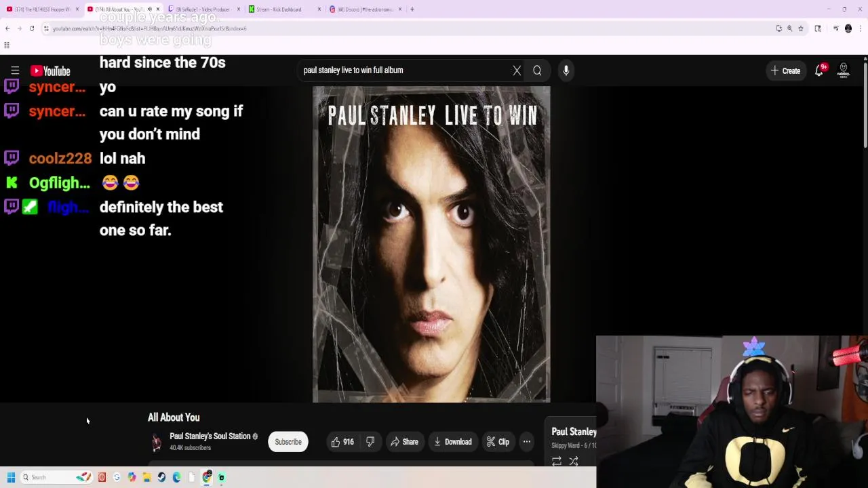Open Microsoft Edge from taskbar

point(176,477)
